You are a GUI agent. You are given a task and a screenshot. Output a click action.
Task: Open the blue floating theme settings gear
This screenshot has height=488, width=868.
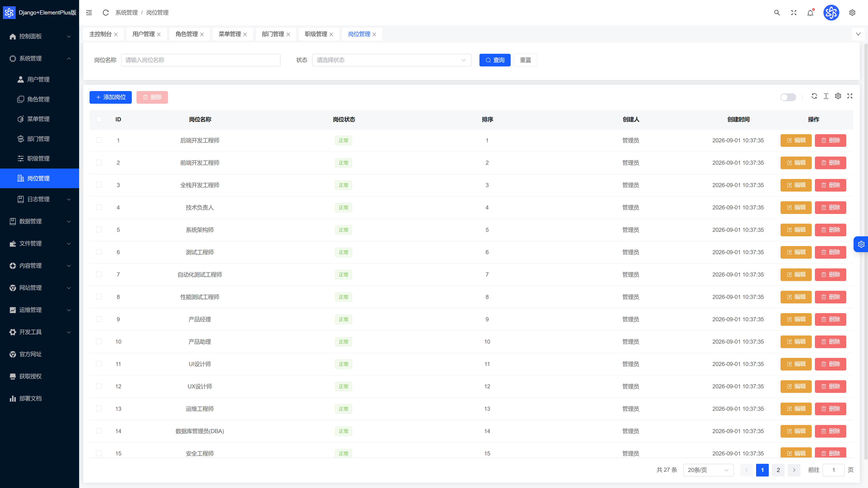(x=861, y=244)
